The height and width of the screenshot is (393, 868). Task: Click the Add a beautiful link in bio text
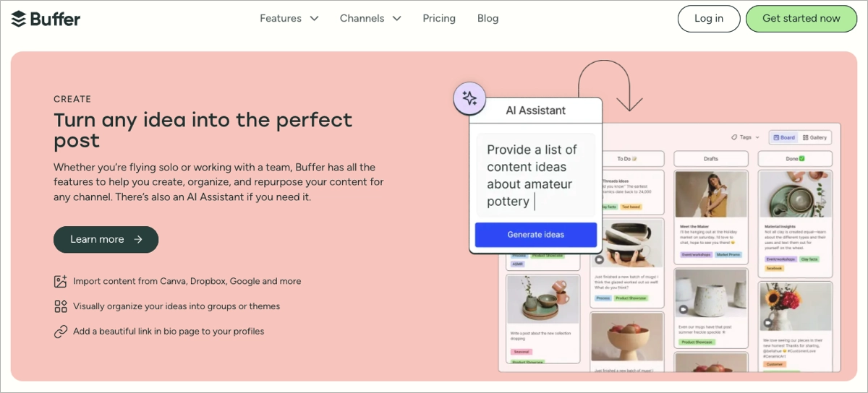point(169,332)
